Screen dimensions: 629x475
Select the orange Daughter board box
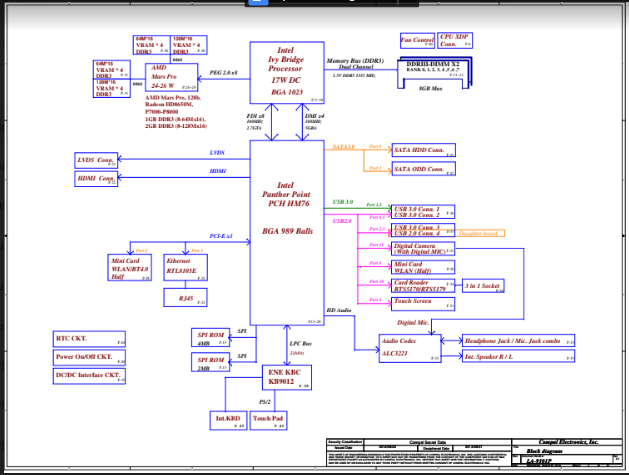[480, 233]
